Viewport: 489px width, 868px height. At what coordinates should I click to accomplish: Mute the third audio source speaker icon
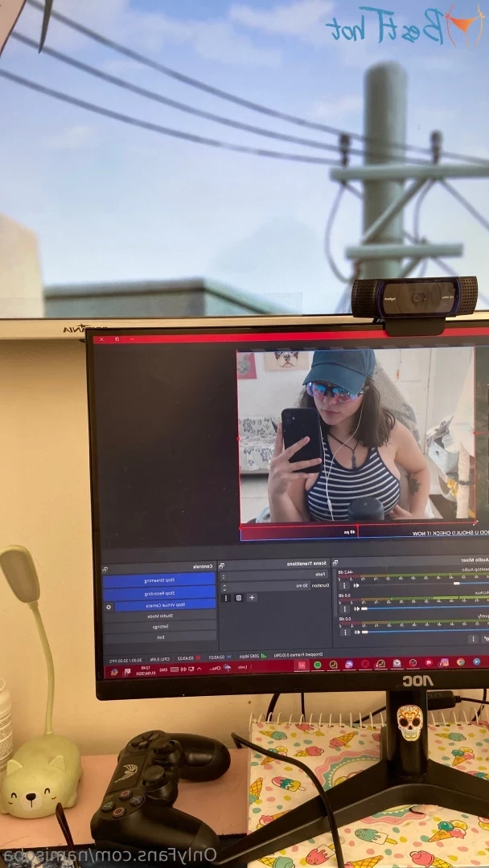[x=356, y=633]
